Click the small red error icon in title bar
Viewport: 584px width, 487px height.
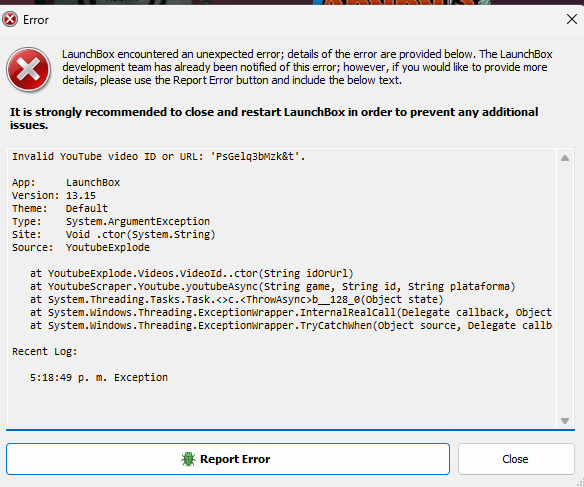pos(10,19)
